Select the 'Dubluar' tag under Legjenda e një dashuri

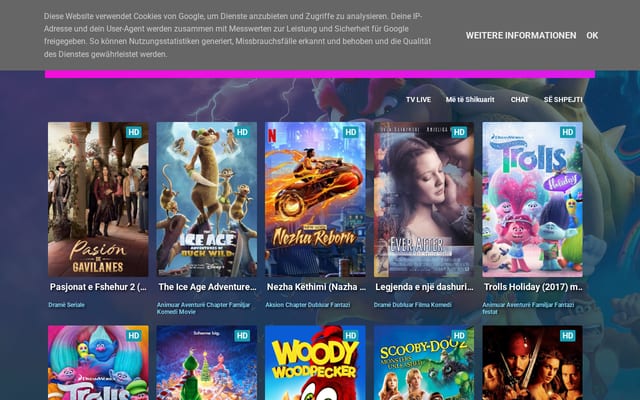click(x=403, y=305)
